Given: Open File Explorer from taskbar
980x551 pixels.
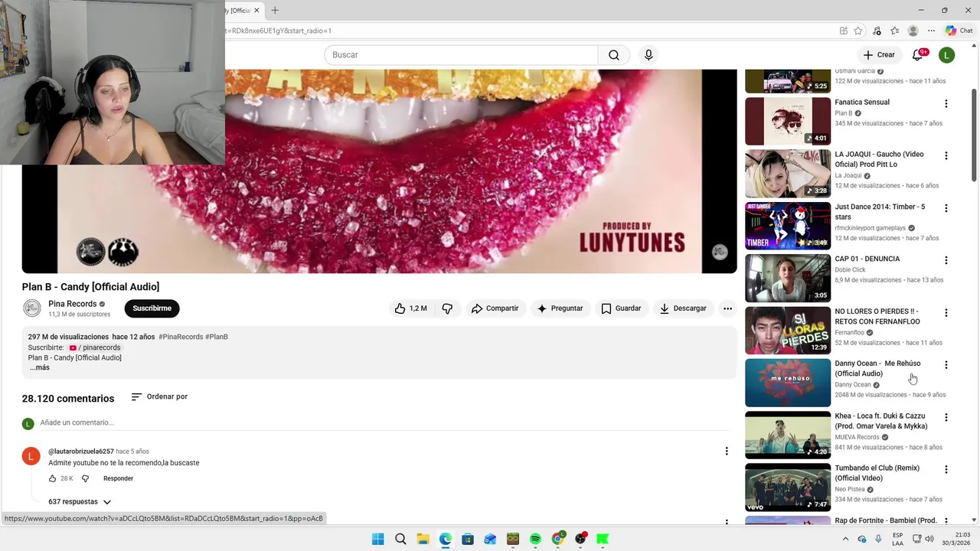Looking at the screenshot, I should [423, 539].
